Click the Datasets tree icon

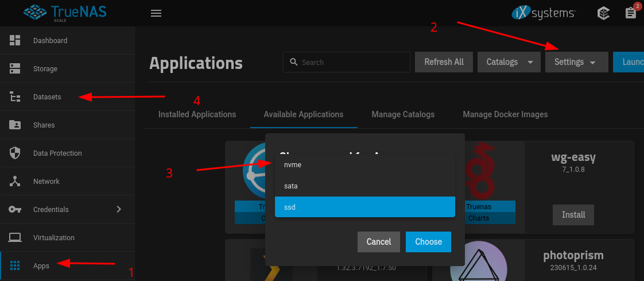(15, 97)
